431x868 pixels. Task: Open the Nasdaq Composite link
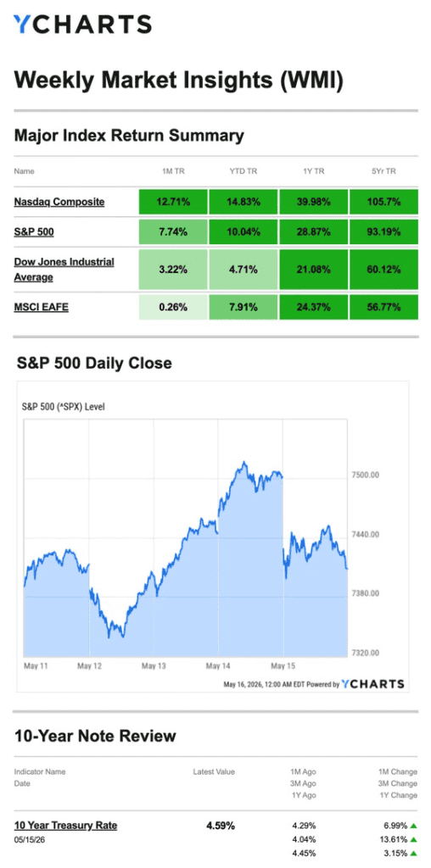tap(59, 202)
